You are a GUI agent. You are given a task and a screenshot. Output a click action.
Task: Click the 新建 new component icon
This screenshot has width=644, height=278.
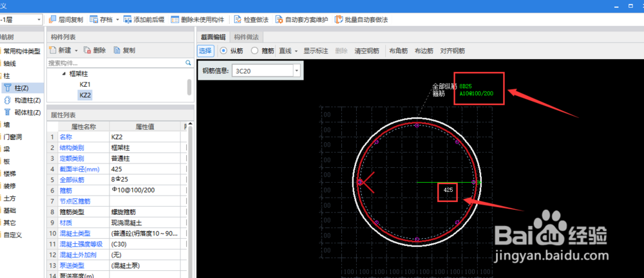coord(52,50)
